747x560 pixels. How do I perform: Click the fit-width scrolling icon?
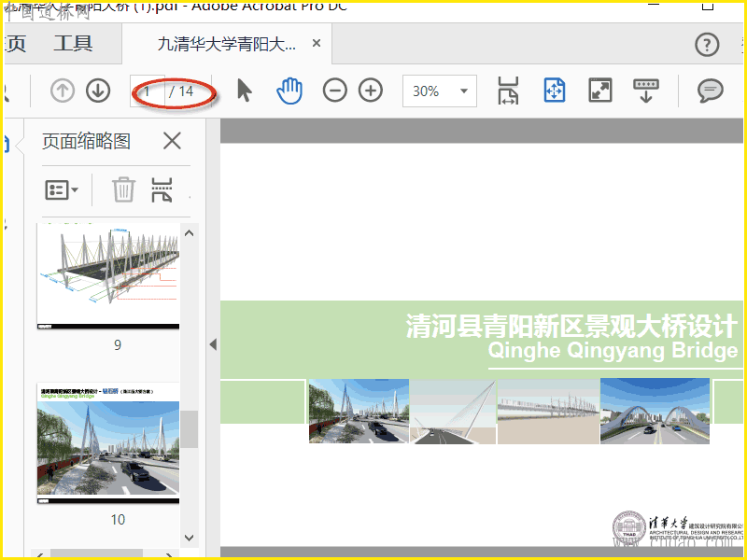(x=508, y=91)
